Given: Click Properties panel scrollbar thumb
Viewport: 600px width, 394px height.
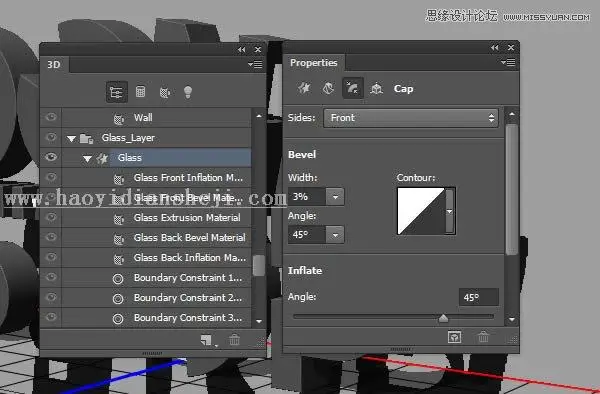Looking at the screenshot, I should click(512, 189).
